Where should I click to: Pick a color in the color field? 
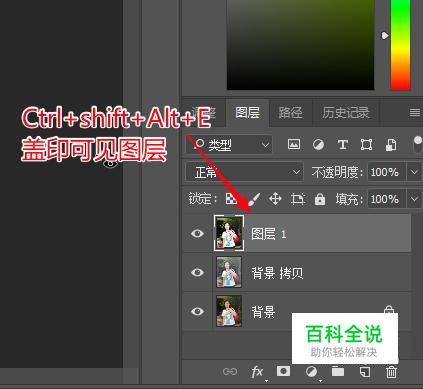[300, 45]
